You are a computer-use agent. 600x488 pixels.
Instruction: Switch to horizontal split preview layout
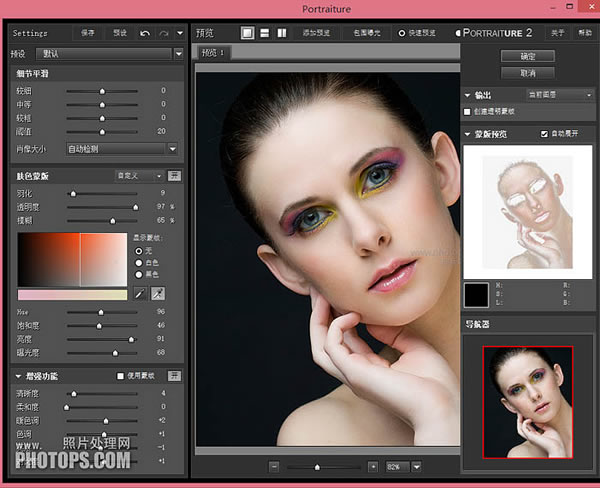(x=264, y=33)
